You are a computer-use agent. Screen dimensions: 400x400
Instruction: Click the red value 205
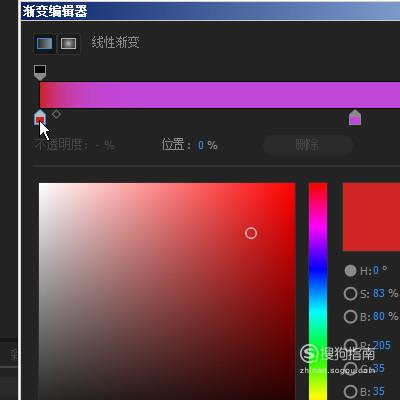tap(382, 345)
